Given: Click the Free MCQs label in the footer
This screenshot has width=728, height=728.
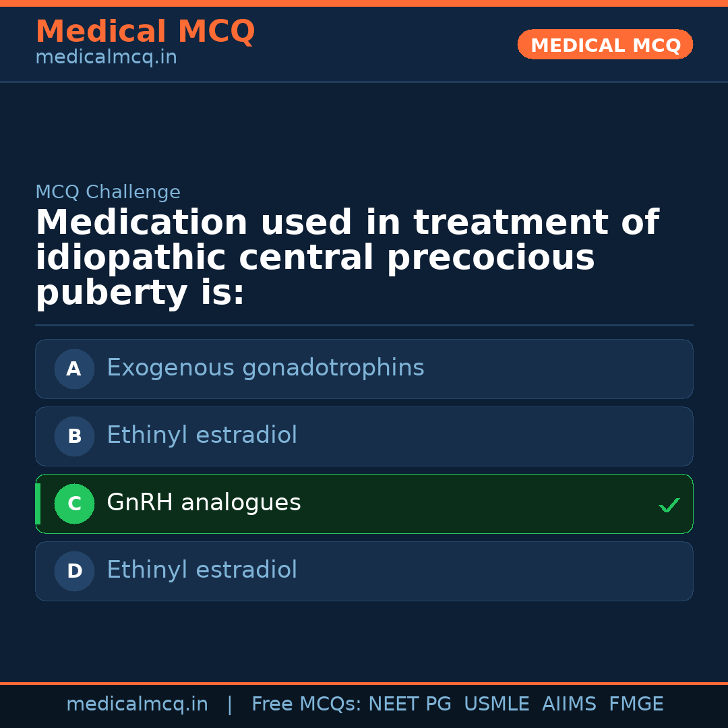Looking at the screenshot, I should coord(306,704).
